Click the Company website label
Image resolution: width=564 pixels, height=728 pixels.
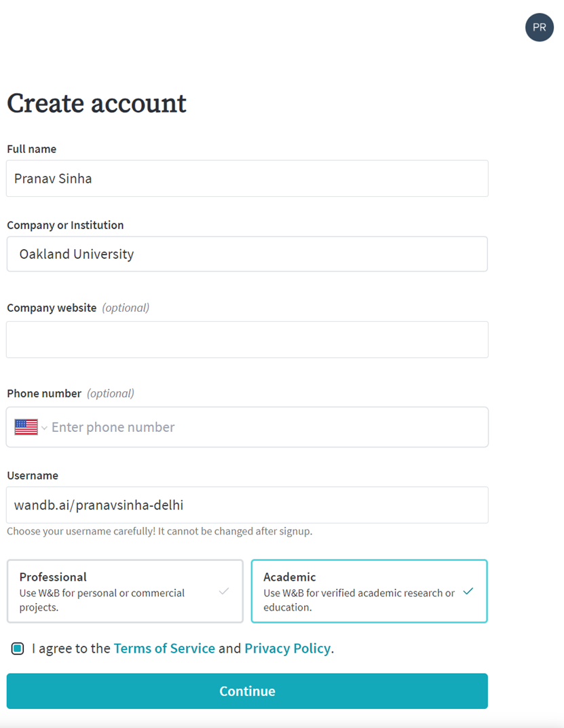click(52, 308)
